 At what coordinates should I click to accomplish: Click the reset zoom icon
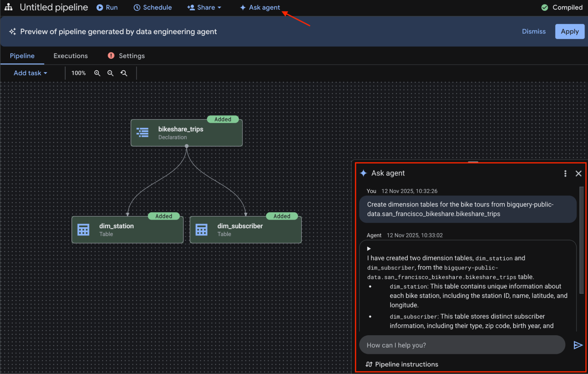124,73
